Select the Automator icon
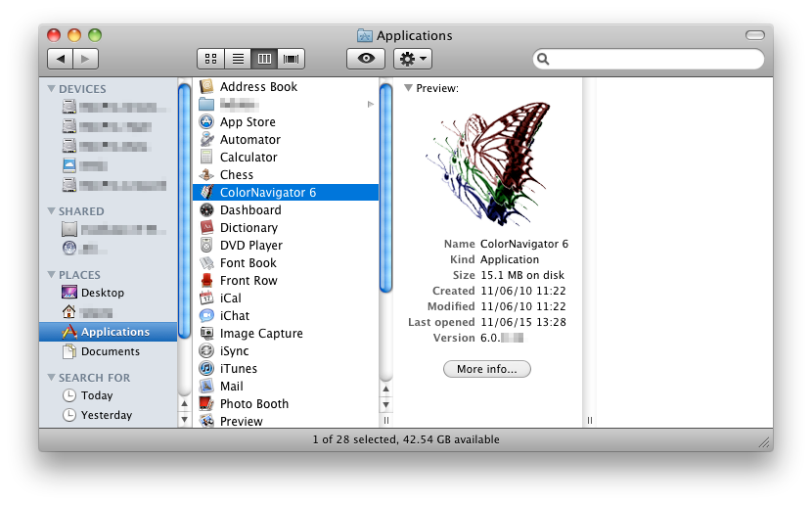Screen dimensions: 812x505 (206, 139)
